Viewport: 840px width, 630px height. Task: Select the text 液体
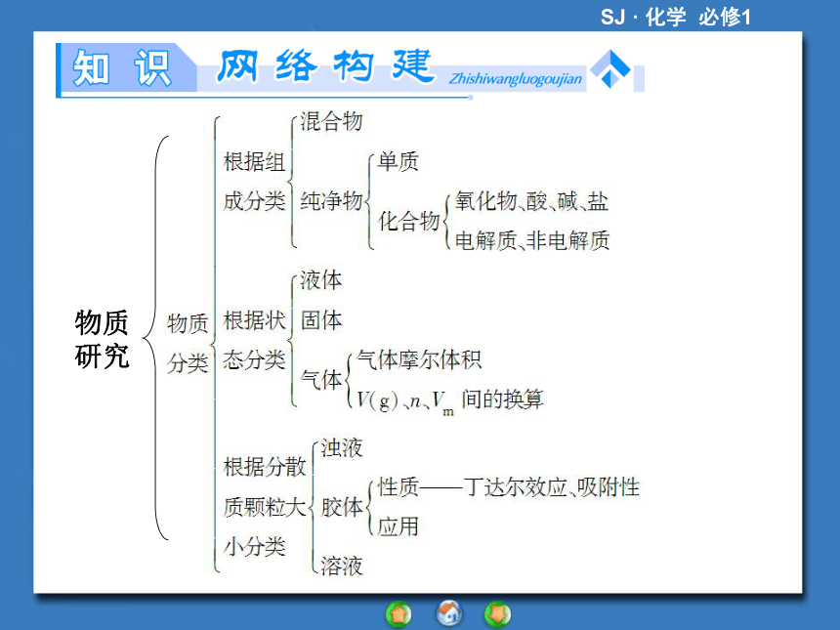(x=321, y=280)
